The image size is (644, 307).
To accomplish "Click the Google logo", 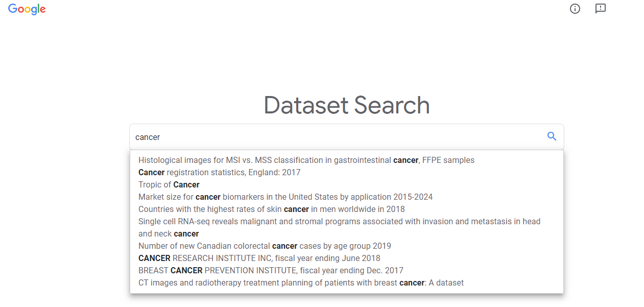I will [x=27, y=9].
